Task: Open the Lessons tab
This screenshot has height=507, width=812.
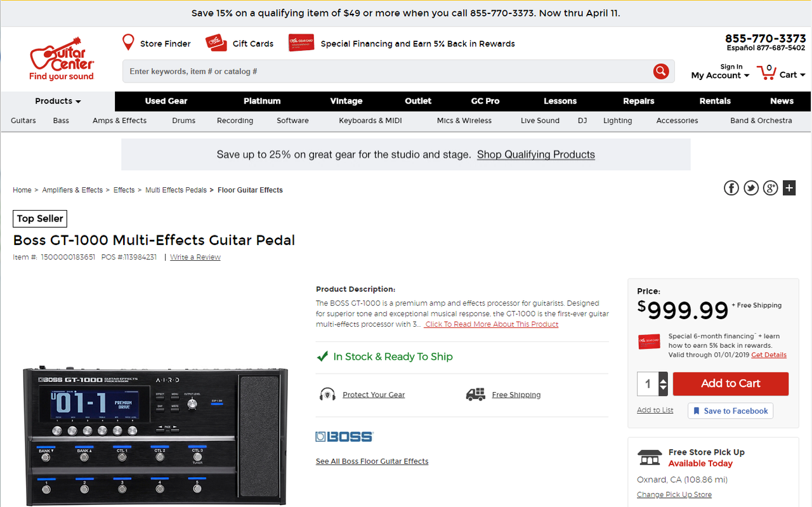Action: pos(560,101)
